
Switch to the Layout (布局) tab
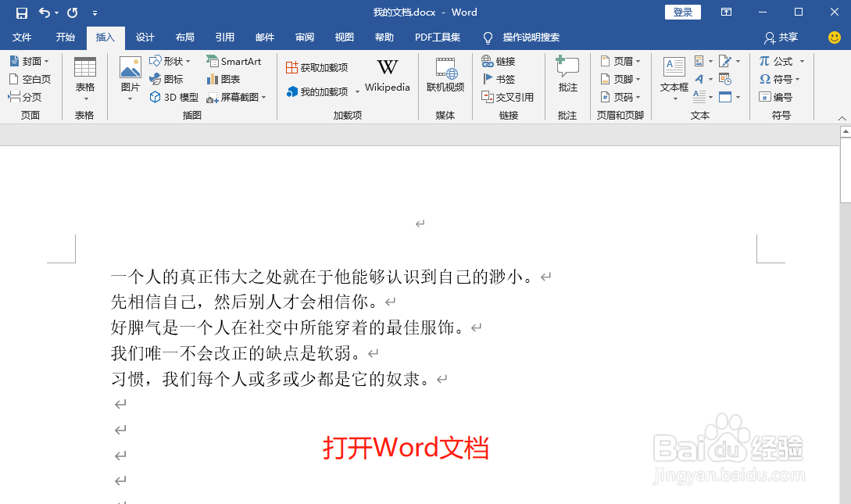(184, 38)
